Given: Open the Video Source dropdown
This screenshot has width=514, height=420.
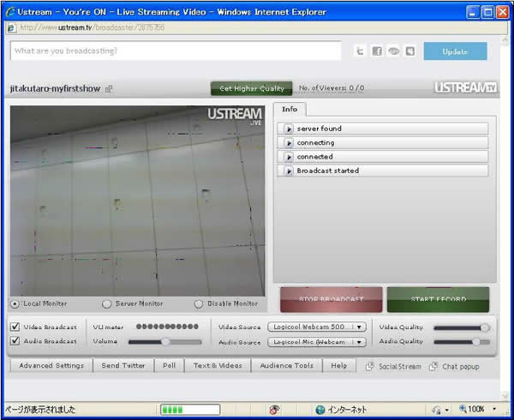Looking at the screenshot, I should coord(317,327).
